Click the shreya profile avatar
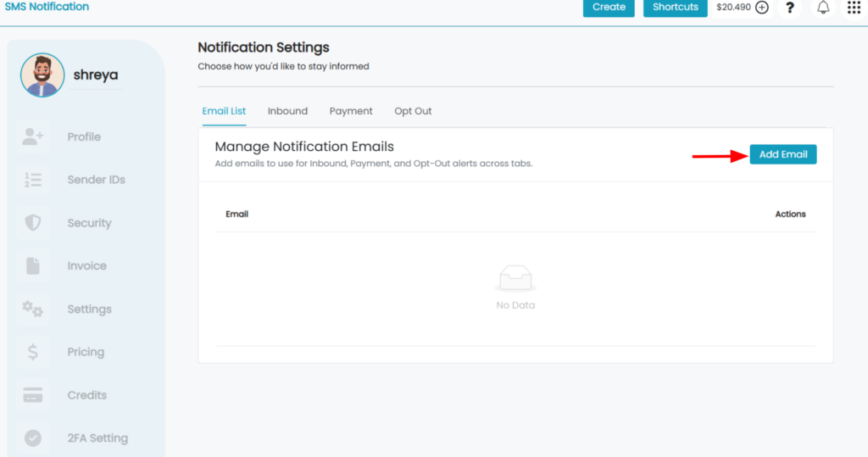This screenshot has height=457, width=868. 42,75
